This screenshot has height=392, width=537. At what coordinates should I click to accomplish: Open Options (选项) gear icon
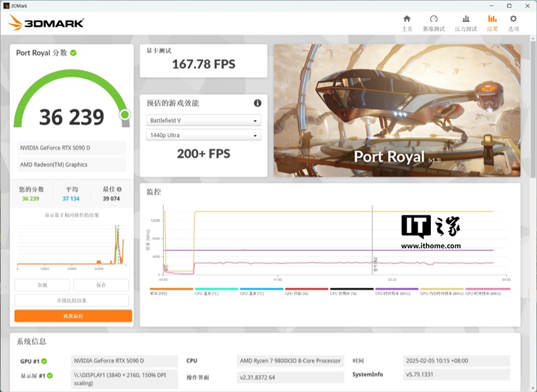coord(514,23)
